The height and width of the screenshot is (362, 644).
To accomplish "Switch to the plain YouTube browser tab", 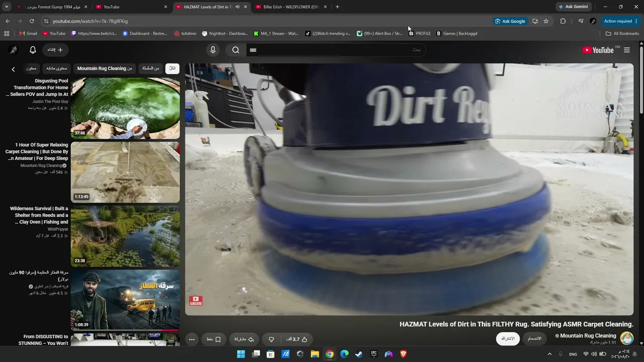I will tap(131, 7).
